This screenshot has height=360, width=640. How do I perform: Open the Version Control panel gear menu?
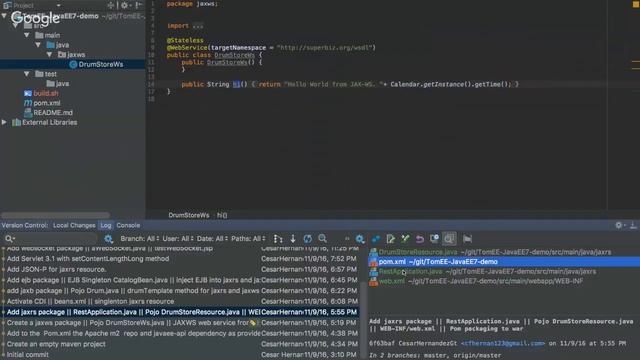619,225
